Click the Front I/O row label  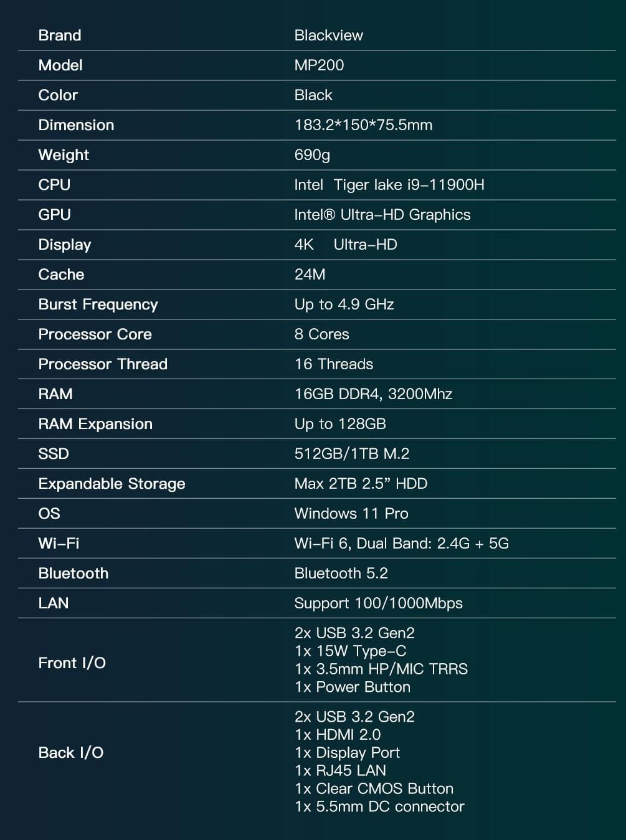(x=72, y=663)
